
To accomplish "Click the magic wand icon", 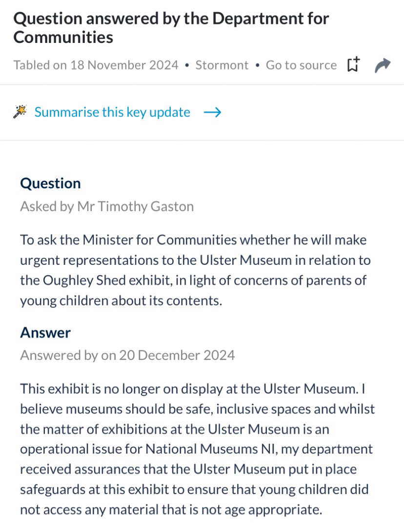I will (x=20, y=112).
